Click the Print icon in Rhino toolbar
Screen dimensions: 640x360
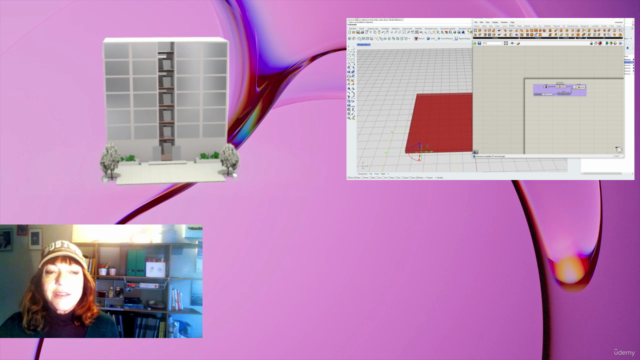(x=362, y=32)
